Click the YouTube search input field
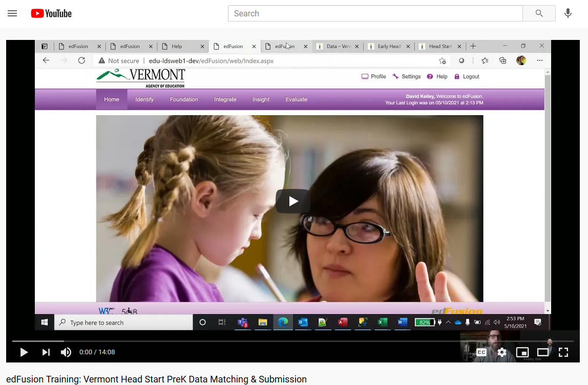Image resolution: width=588 pixels, height=385 pixels. click(375, 13)
